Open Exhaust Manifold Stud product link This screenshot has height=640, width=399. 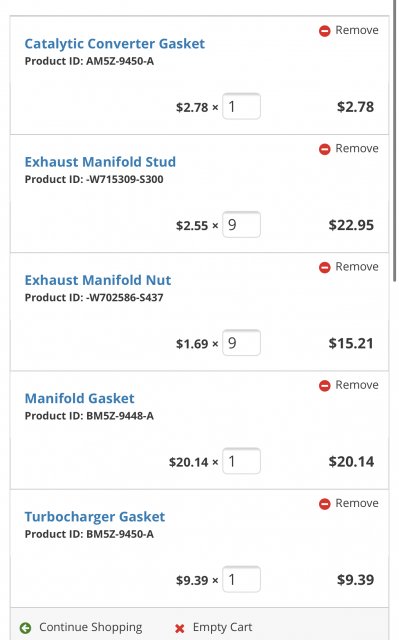[x=100, y=162]
